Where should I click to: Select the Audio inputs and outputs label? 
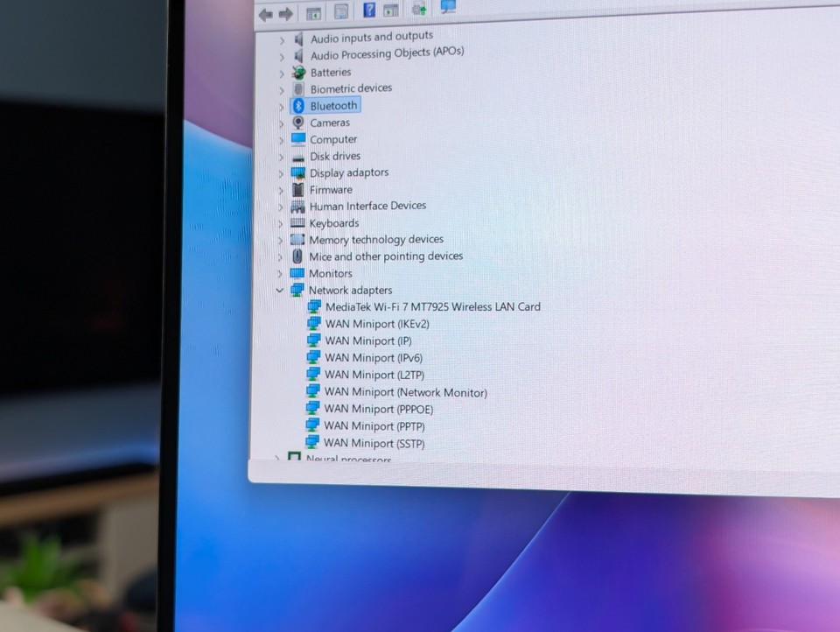(x=372, y=37)
